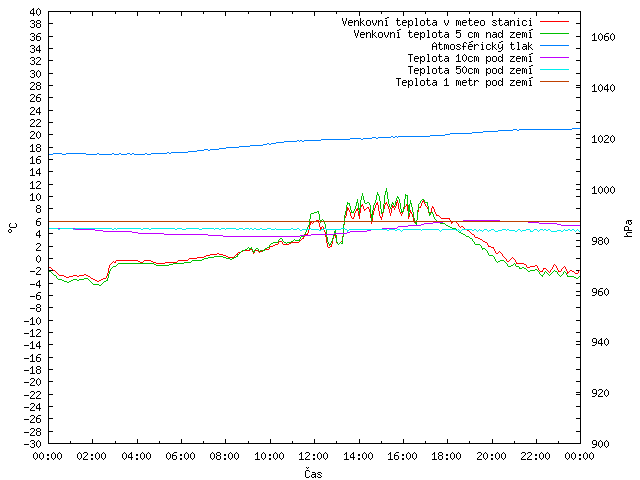Click the pressure tick label '900'
The height and width of the screenshot is (480, 640).
coord(600,444)
